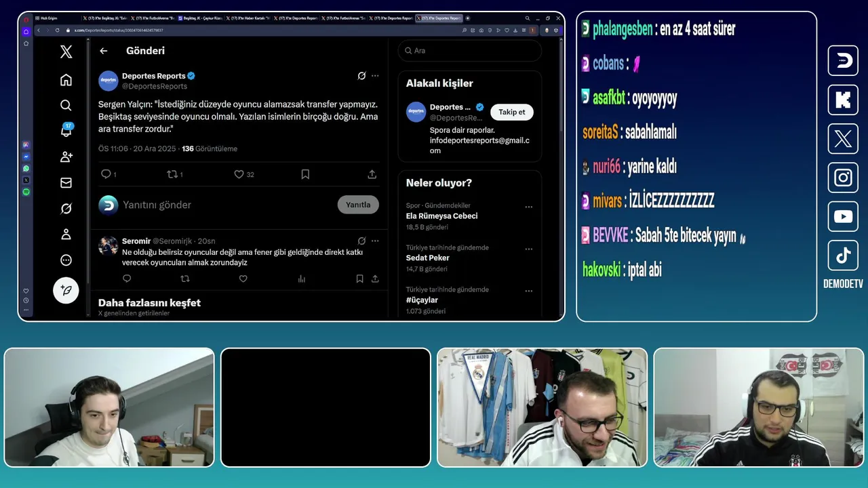The width and height of the screenshot is (868, 488).
Task: Click the Instagram logo in overlay
Action: [843, 178]
